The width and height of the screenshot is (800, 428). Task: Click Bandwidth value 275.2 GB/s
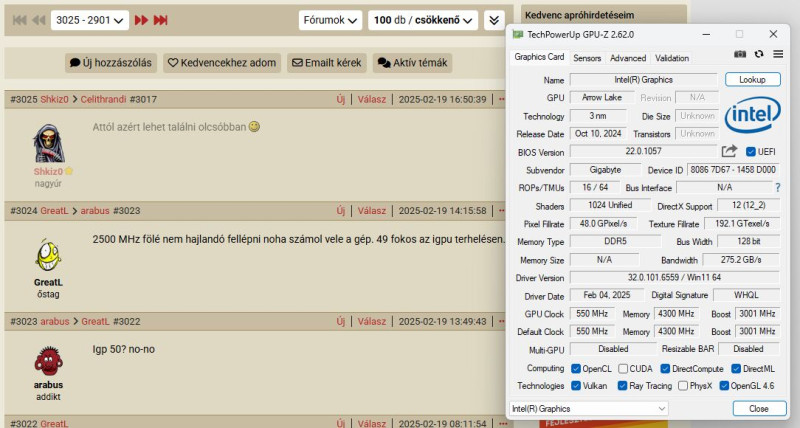(x=741, y=260)
